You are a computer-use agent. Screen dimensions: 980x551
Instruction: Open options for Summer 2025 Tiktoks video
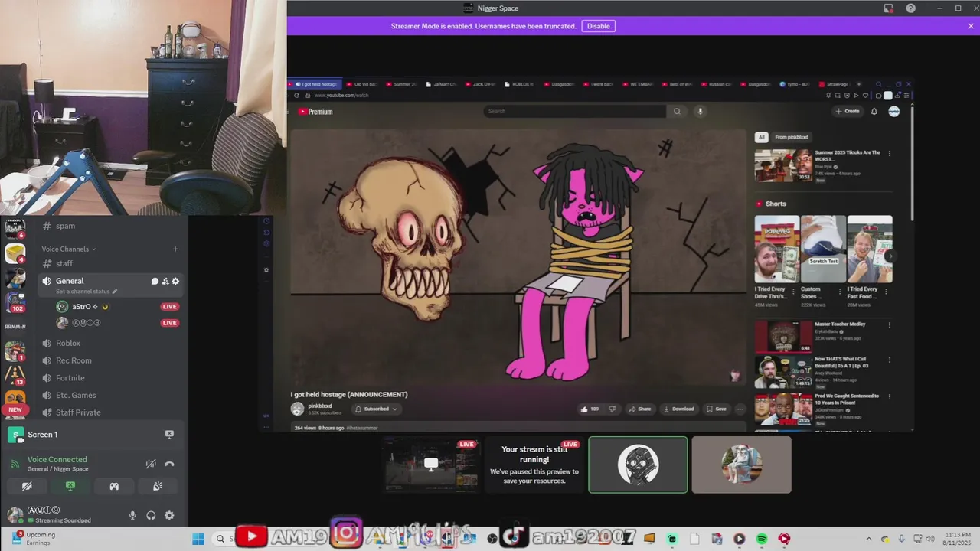[x=889, y=154]
